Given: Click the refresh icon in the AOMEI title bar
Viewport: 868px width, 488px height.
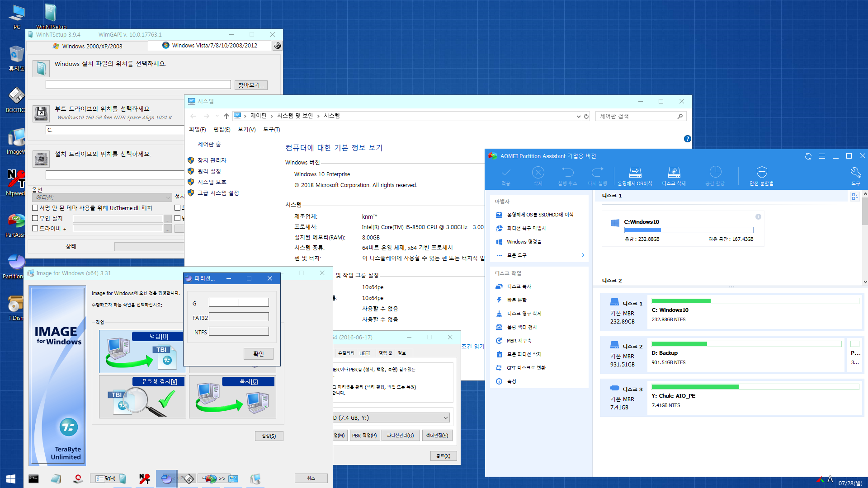Looking at the screenshot, I should click(x=808, y=156).
